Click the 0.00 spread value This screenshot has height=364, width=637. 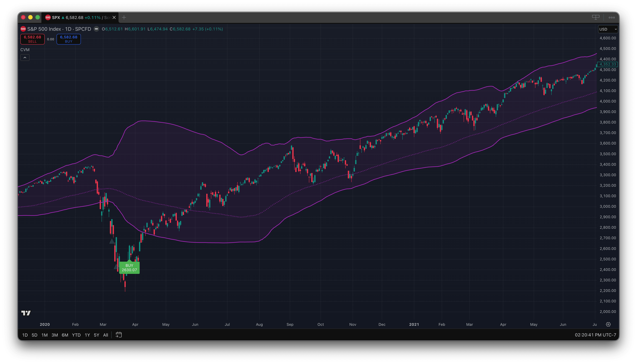(50, 39)
